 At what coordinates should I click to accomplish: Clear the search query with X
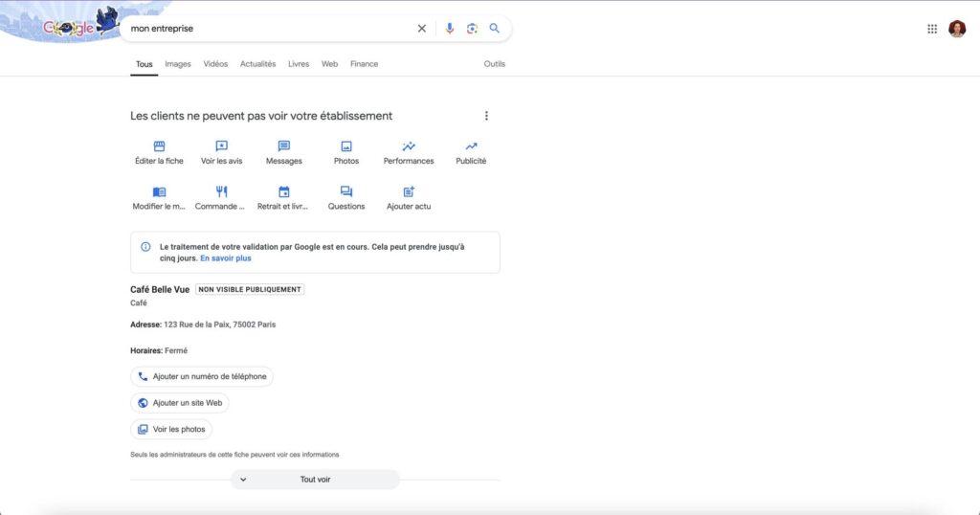point(422,28)
